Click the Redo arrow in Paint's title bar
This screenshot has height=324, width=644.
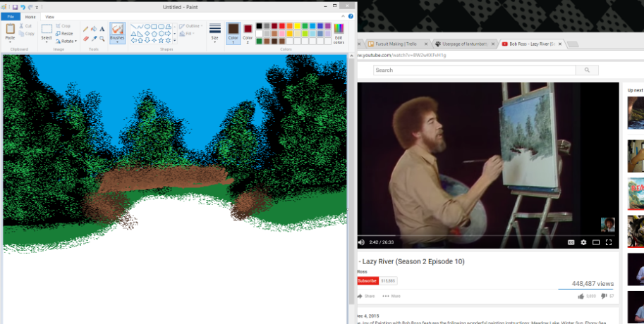[x=30, y=7]
